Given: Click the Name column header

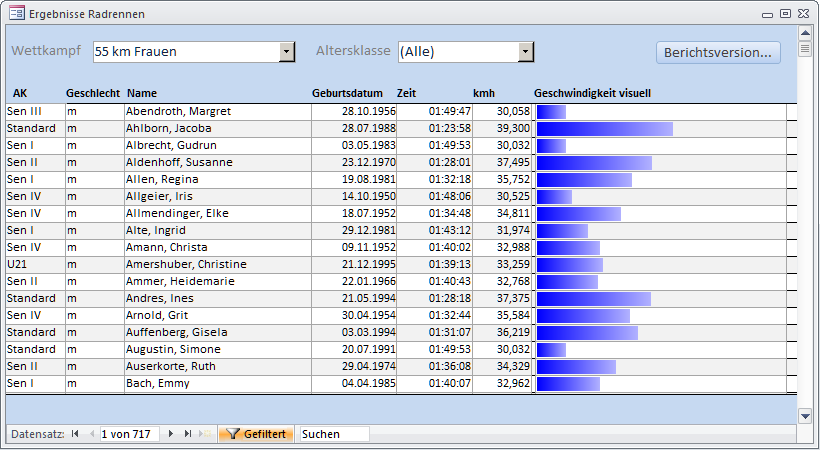Looking at the screenshot, I should click(142, 93).
